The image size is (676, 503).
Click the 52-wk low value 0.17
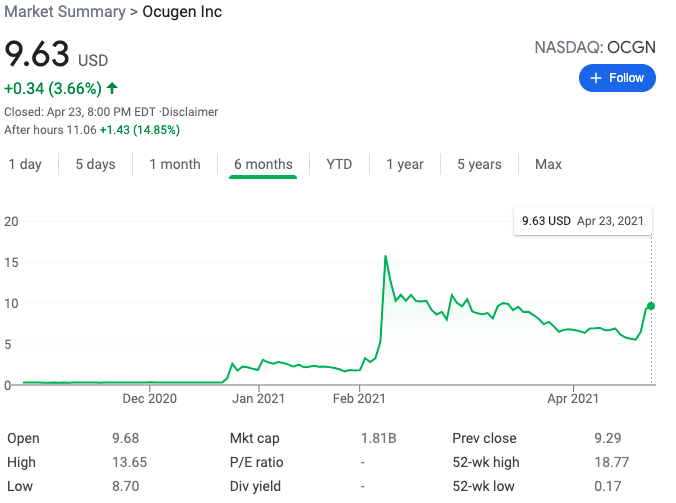pos(607,487)
